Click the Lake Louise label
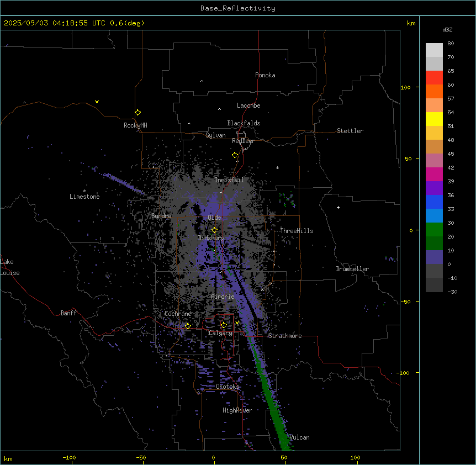 pos(10,267)
